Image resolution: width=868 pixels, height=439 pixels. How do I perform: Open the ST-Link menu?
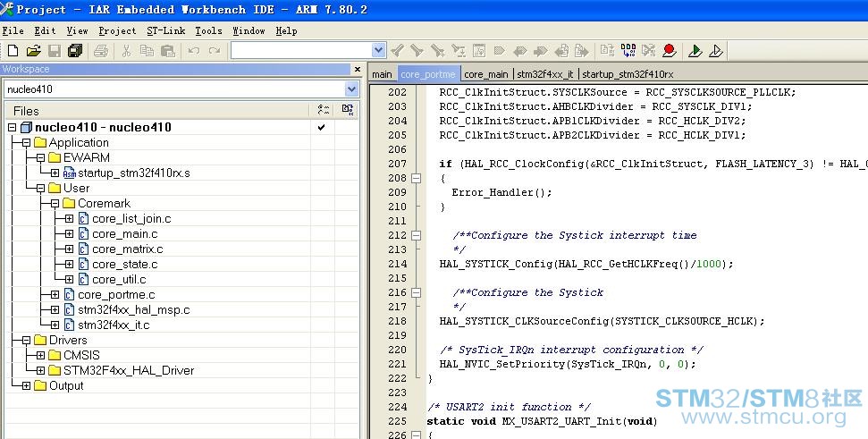[165, 31]
